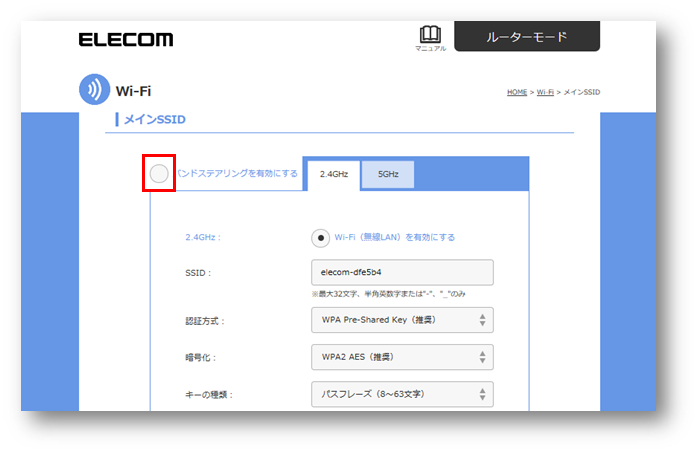
Task: Click the ルーターモード button
Action: click(x=527, y=36)
